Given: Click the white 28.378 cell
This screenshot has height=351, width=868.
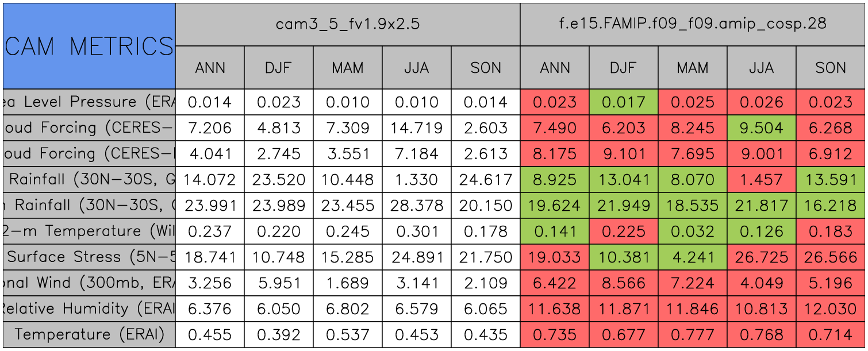Looking at the screenshot, I should (x=416, y=206).
